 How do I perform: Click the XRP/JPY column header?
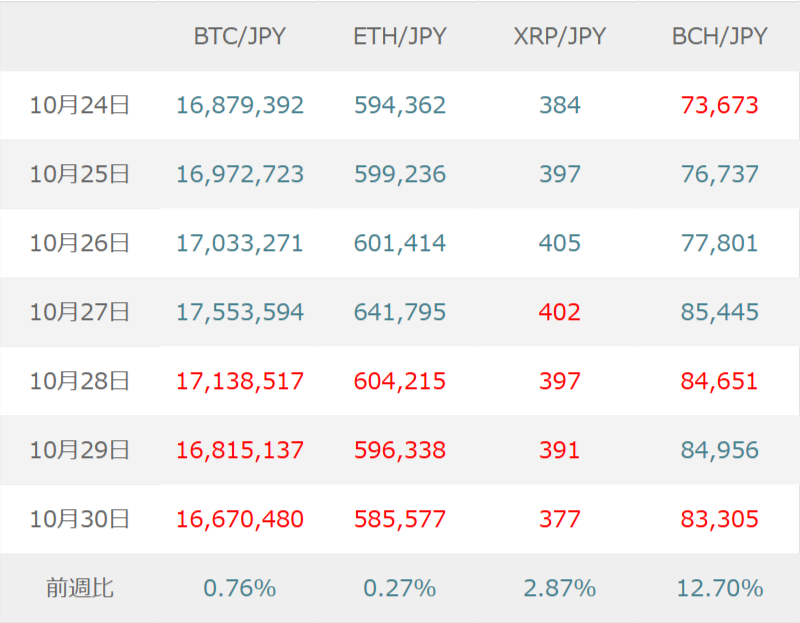560,37
